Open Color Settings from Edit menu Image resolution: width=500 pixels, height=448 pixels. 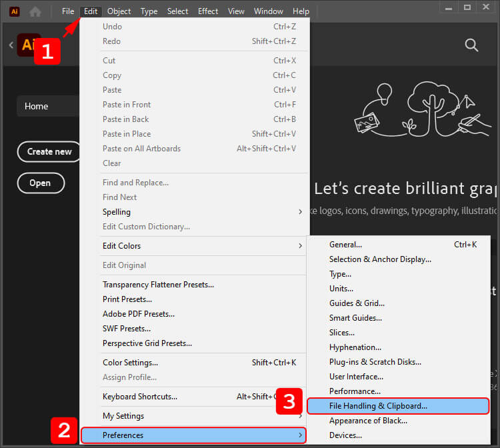click(x=193, y=363)
